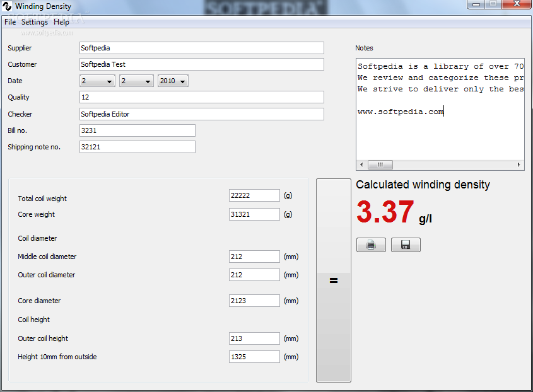Click the Middle coil diameter field
This screenshot has width=533, height=392.
coord(254,257)
